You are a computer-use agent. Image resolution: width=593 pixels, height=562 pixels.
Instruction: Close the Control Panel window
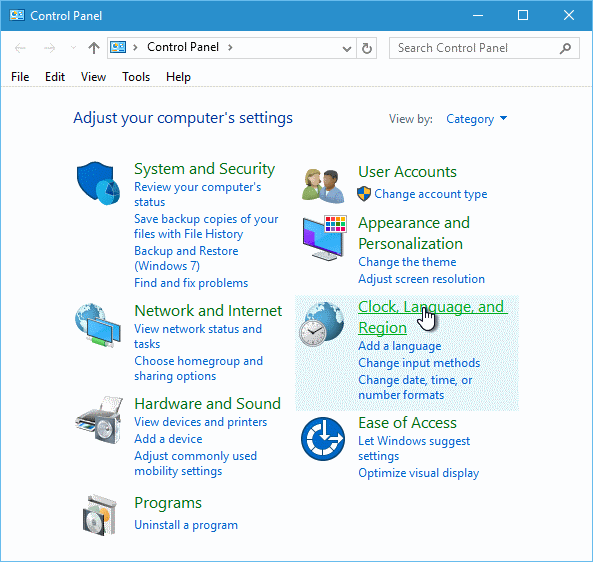pos(568,16)
